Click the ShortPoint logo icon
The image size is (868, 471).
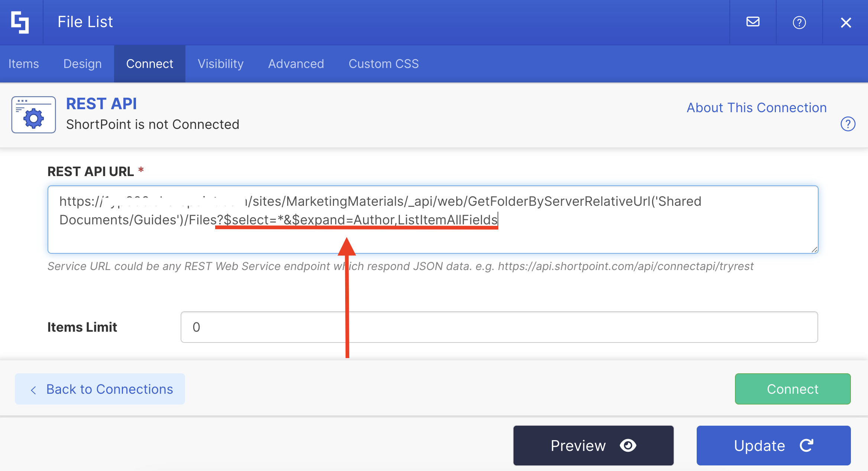[x=20, y=22]
